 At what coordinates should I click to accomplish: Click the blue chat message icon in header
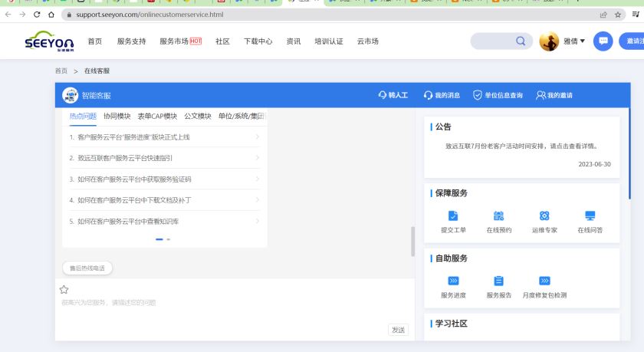click(x=603, y=41)
